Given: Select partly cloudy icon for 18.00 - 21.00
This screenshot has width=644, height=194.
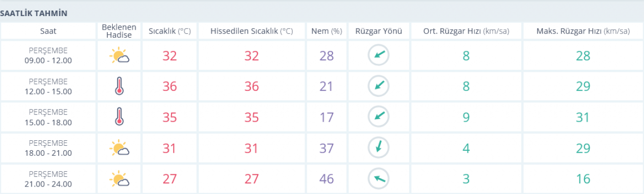Looking at the screenshot, I should tap(119, 148).
